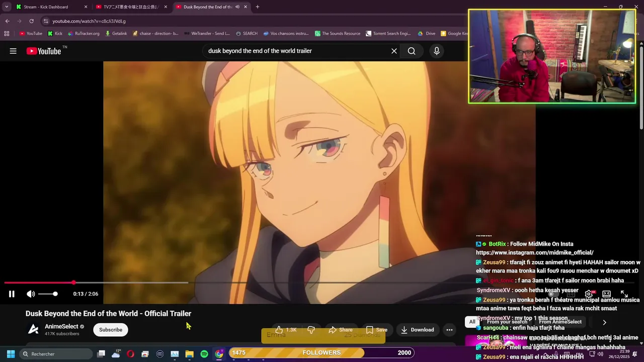Open File Explorer from taskbar

(x=189, y=354)
